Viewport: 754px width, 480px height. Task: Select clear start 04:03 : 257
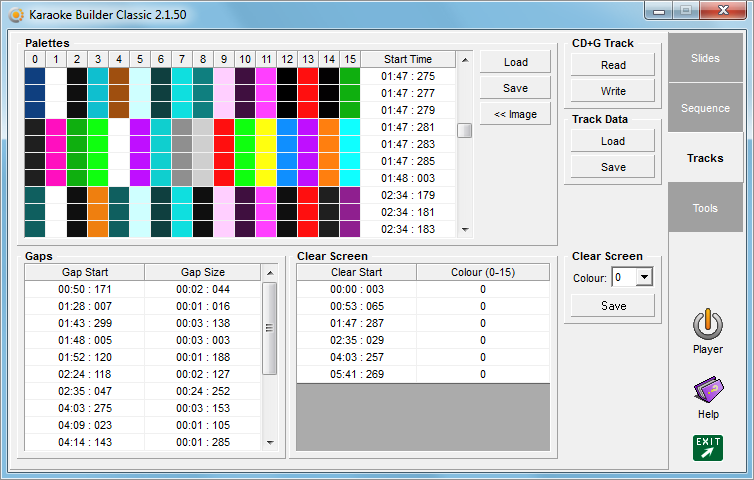click(x=356, y=357)
